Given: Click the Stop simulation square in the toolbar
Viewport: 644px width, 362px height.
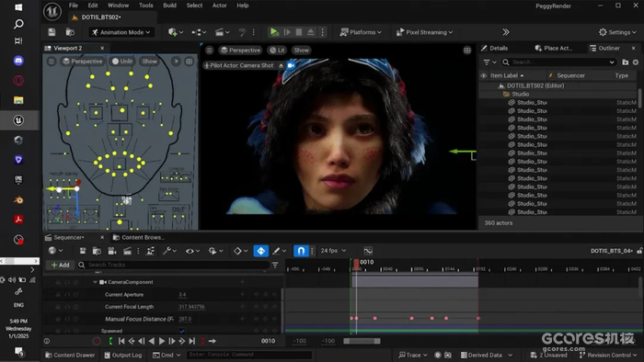Looking at the screenshot, I should point(299,32).
